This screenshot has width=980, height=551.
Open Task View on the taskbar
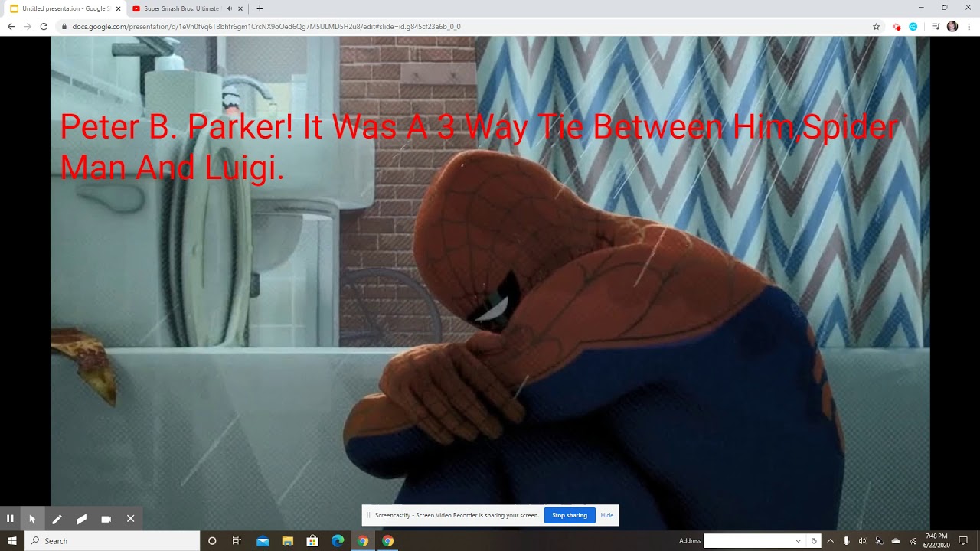[x=237, y=541]
